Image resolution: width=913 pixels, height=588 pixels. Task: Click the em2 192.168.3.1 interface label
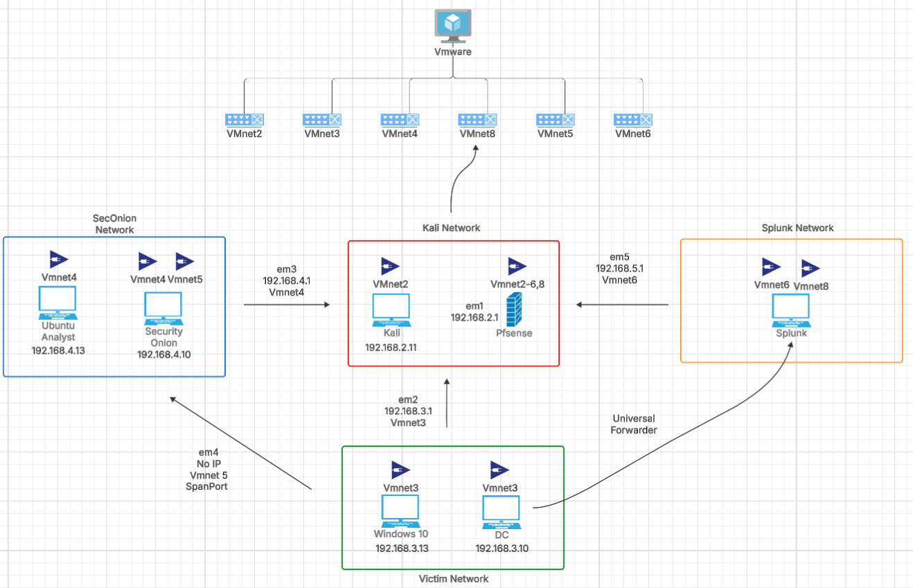(x=408, y=411)
